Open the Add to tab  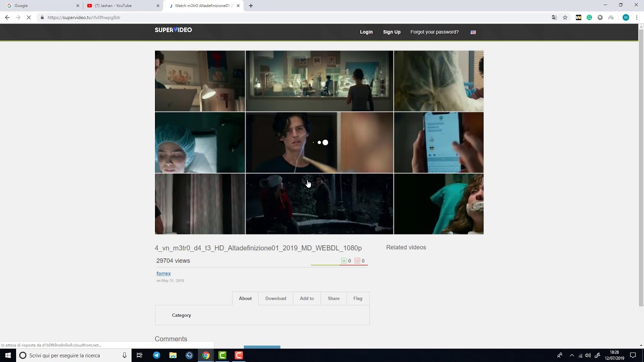(307, 298)
